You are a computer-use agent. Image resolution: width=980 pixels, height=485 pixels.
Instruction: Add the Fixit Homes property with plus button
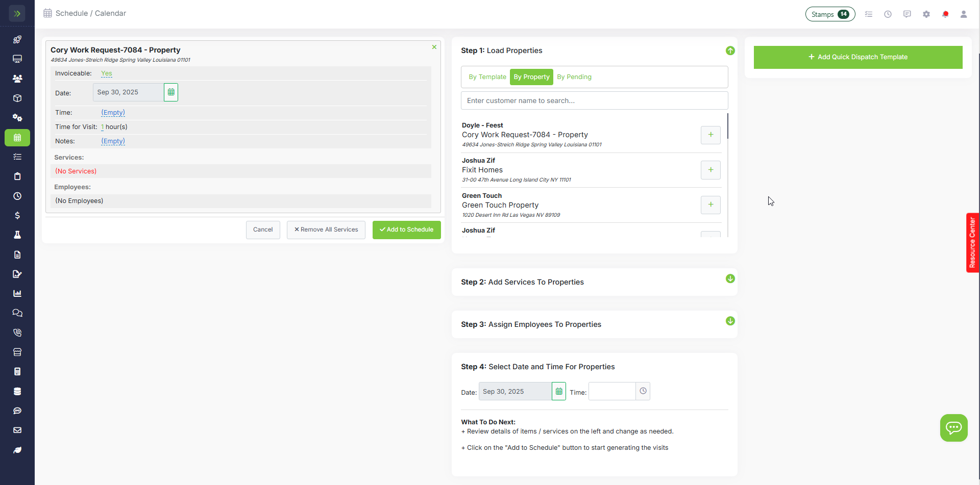click(710, 170)
